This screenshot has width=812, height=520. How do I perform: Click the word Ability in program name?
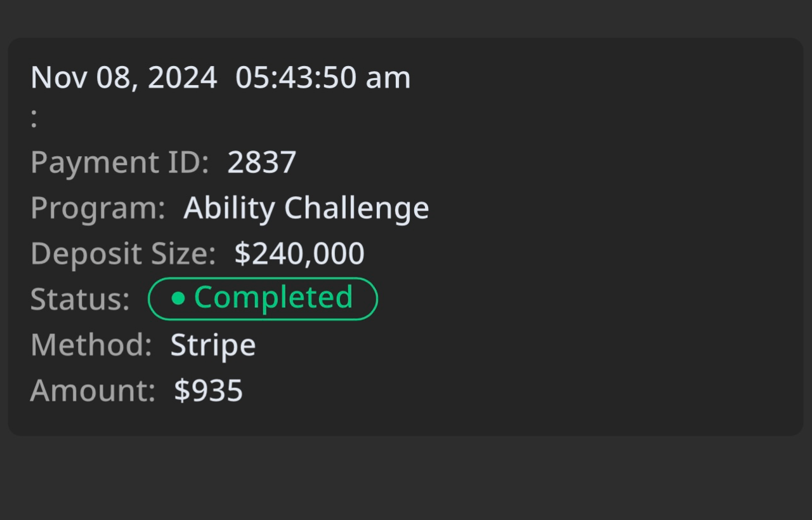(229, 208)
